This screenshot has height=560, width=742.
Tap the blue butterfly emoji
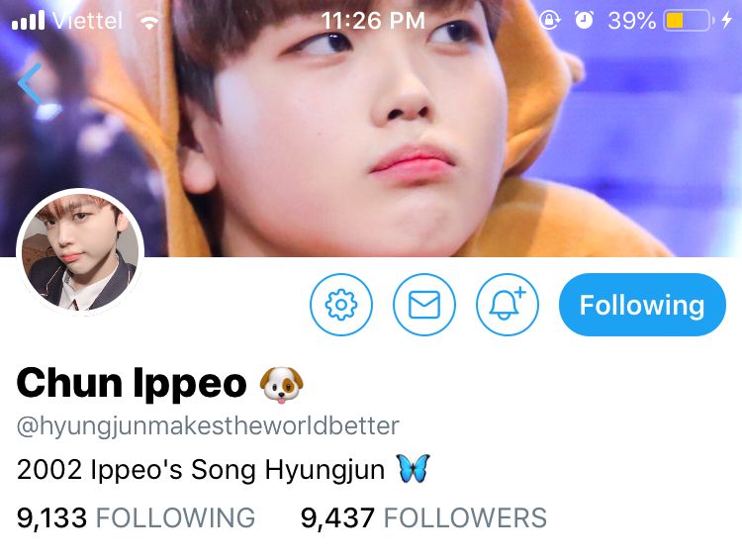pos(414,468)
